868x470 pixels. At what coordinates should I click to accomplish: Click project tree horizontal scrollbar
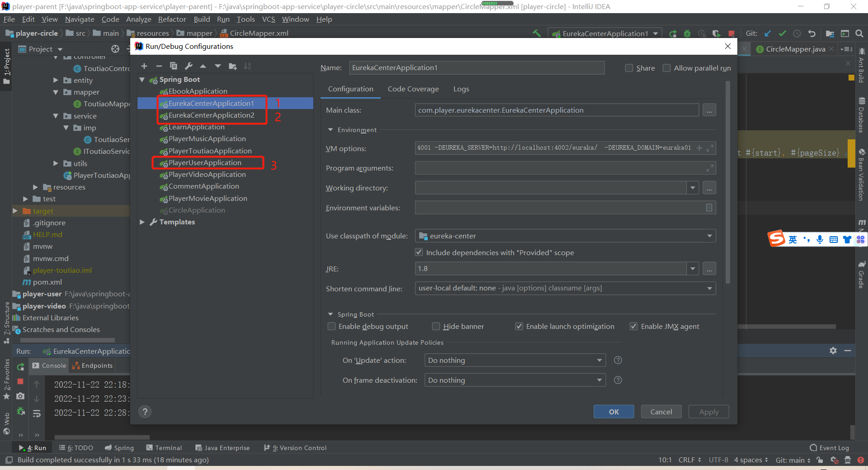pyautogui.click(x=67, y=340)
